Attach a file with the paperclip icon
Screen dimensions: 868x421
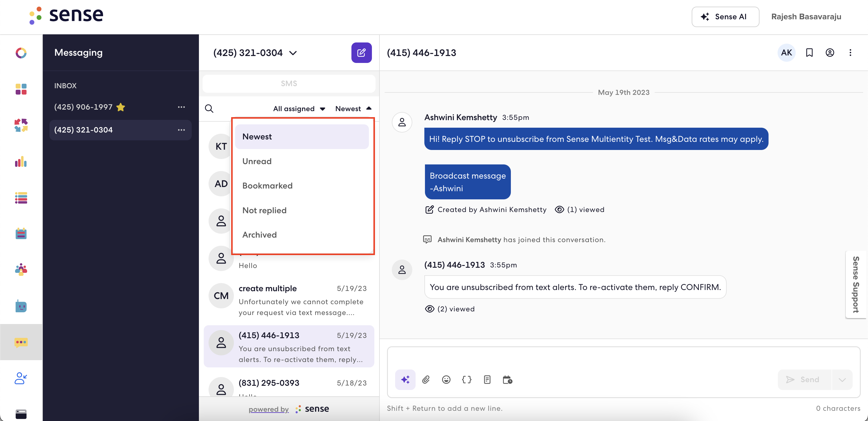coord(426,379)
